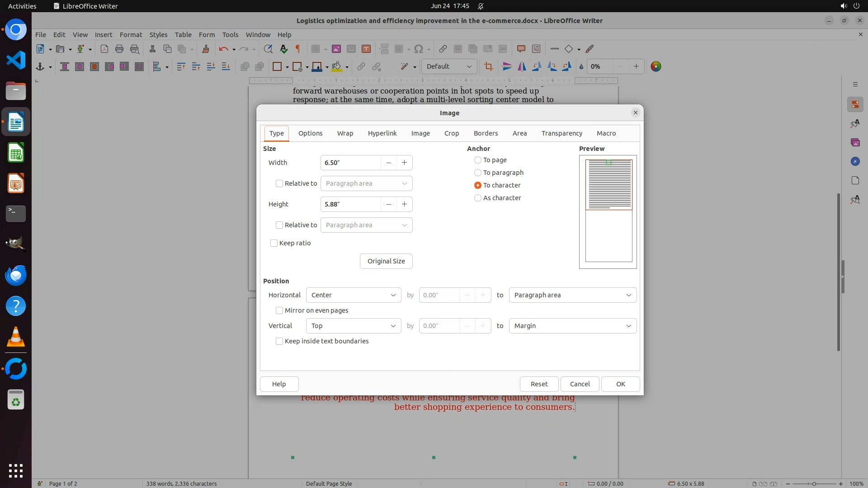Click the Print toolbar icon
This screenshot has height=488, width=868.
point(119,49)
